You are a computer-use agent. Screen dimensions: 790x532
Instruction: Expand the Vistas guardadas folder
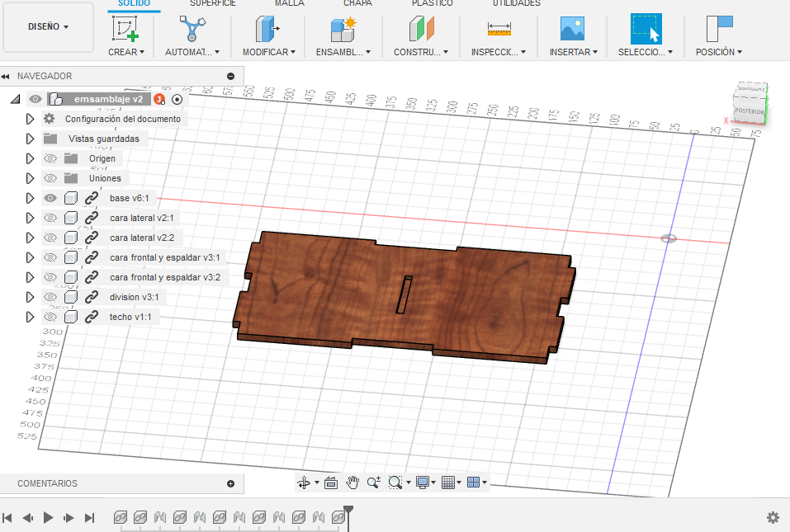point(30,139)
